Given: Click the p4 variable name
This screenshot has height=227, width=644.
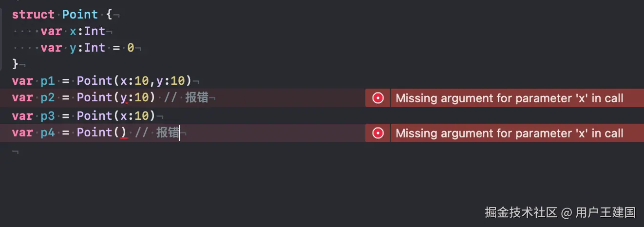Looking at the screenshot, I should [47, 132].
